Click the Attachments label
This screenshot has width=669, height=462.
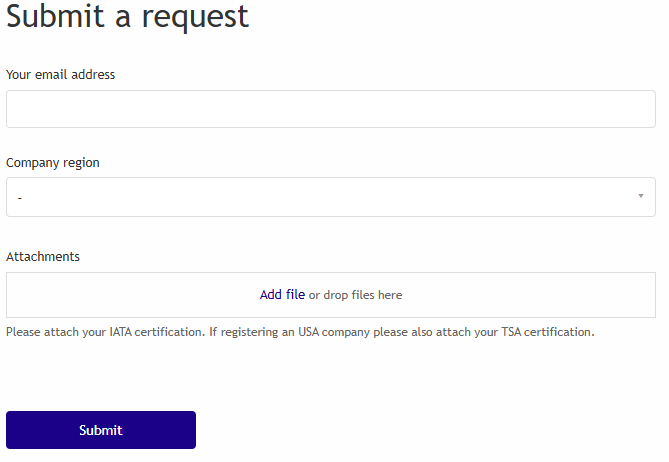point(43,257)
